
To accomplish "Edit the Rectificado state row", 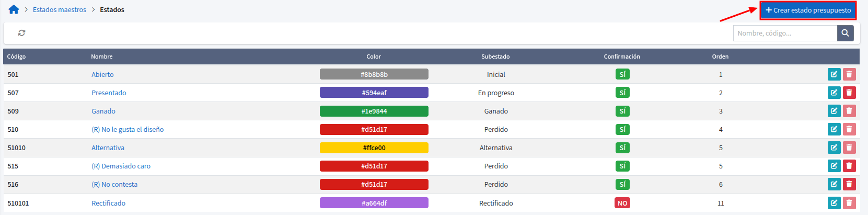I will [x=834, y=203].
